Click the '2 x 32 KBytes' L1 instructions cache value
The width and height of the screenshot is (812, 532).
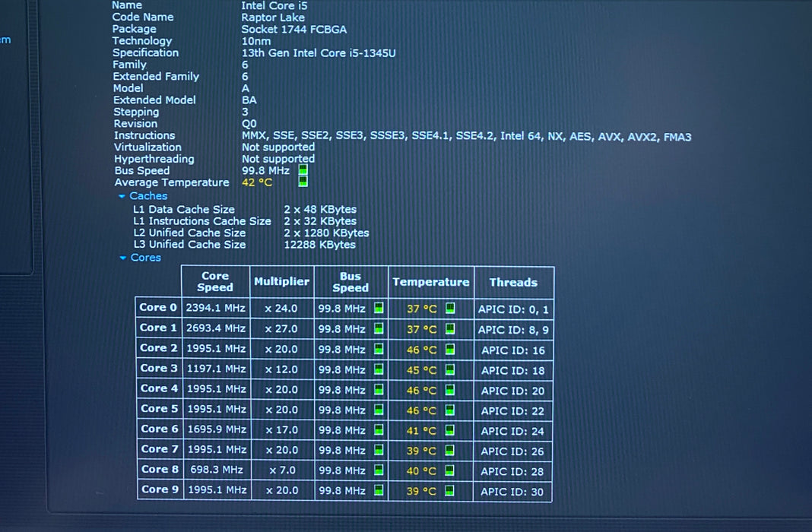(320, 221)
